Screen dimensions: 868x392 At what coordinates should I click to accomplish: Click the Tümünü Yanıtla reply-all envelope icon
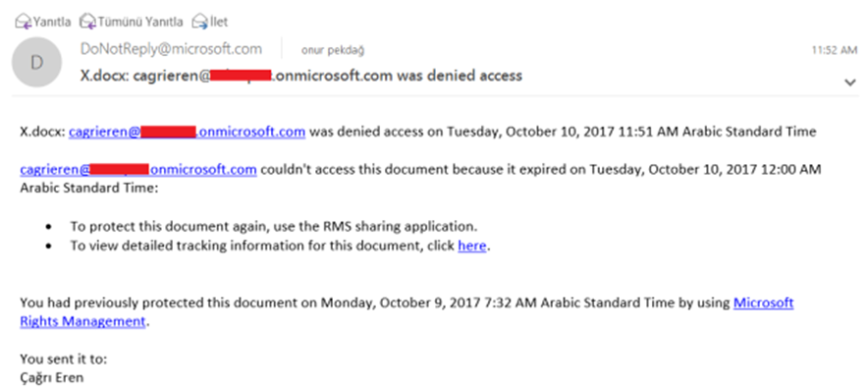point(88,23)
